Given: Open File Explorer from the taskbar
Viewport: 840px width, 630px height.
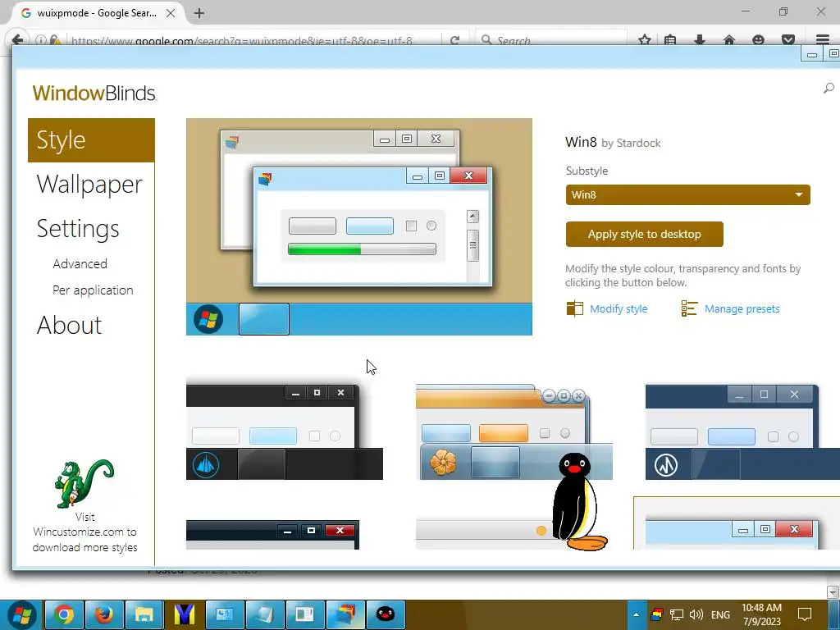Looking at the screenshot, I should (144, 614).
